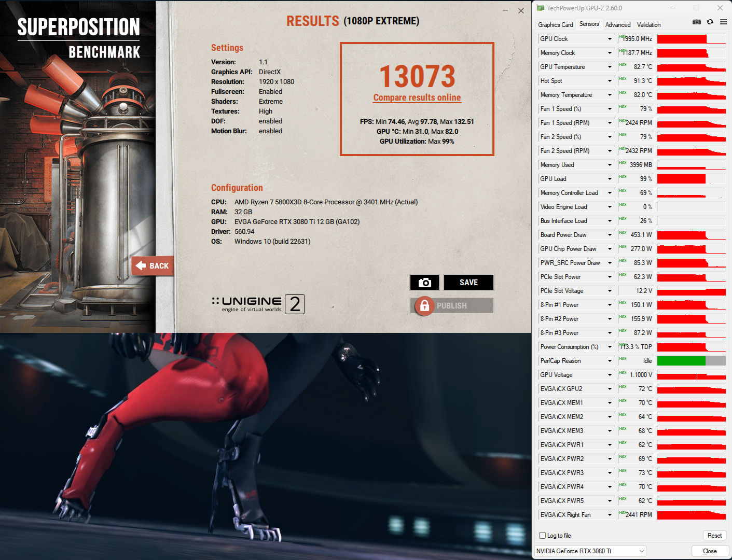This screenshot has width=732, height=560.
Task: Click the SAVE results button
Action: click(468, 282)
